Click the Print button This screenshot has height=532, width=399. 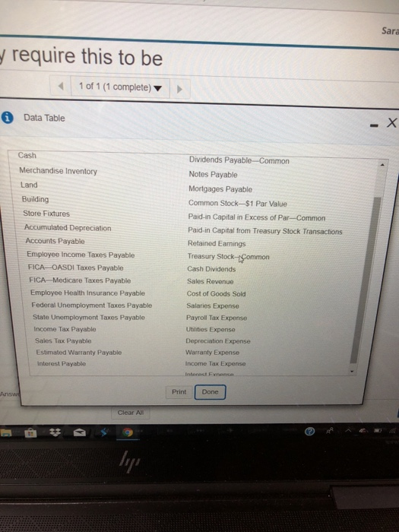(179, 392)
